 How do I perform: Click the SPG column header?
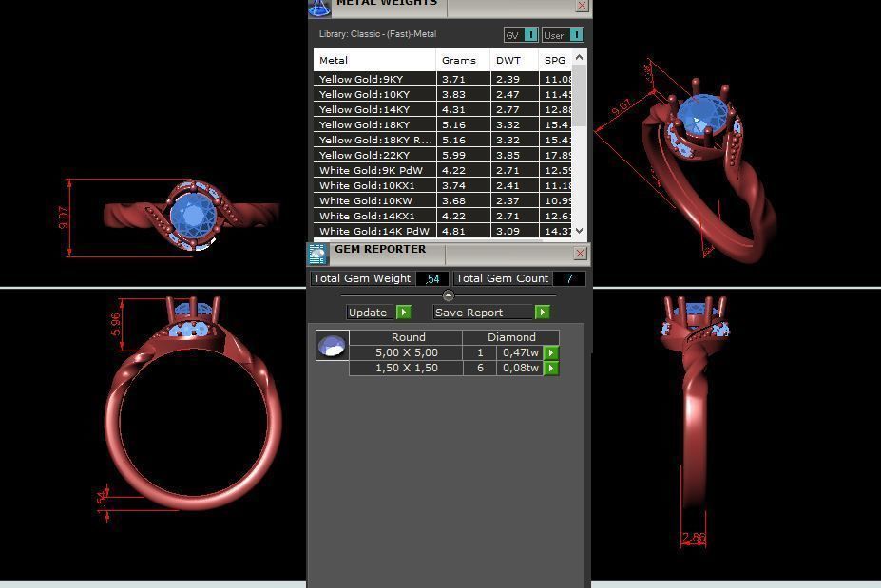point(555,60)
